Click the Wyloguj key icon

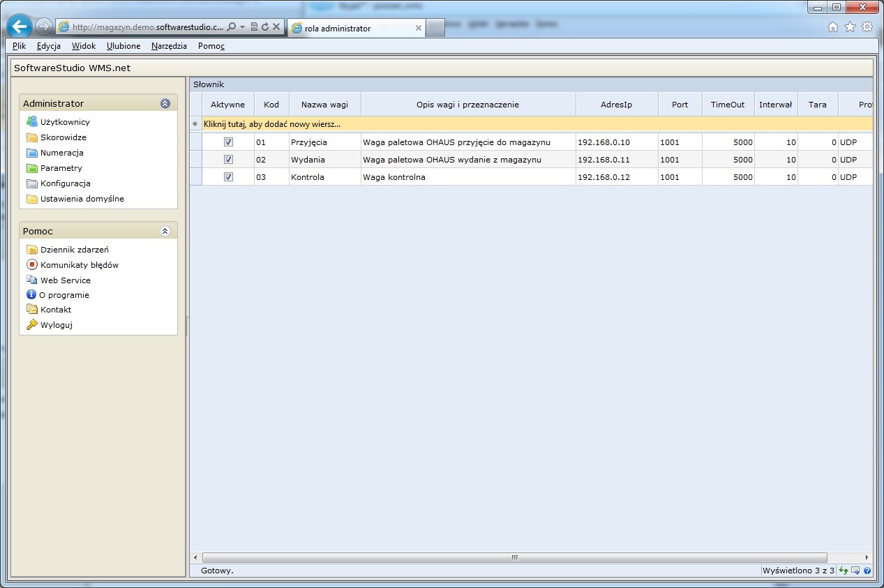(x=31, y=325)
